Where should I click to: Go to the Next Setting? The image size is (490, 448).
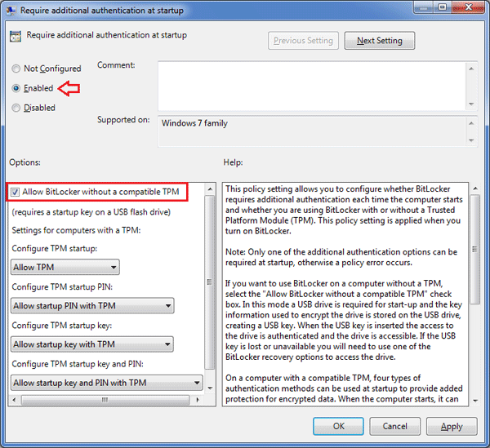coord(379,41)
